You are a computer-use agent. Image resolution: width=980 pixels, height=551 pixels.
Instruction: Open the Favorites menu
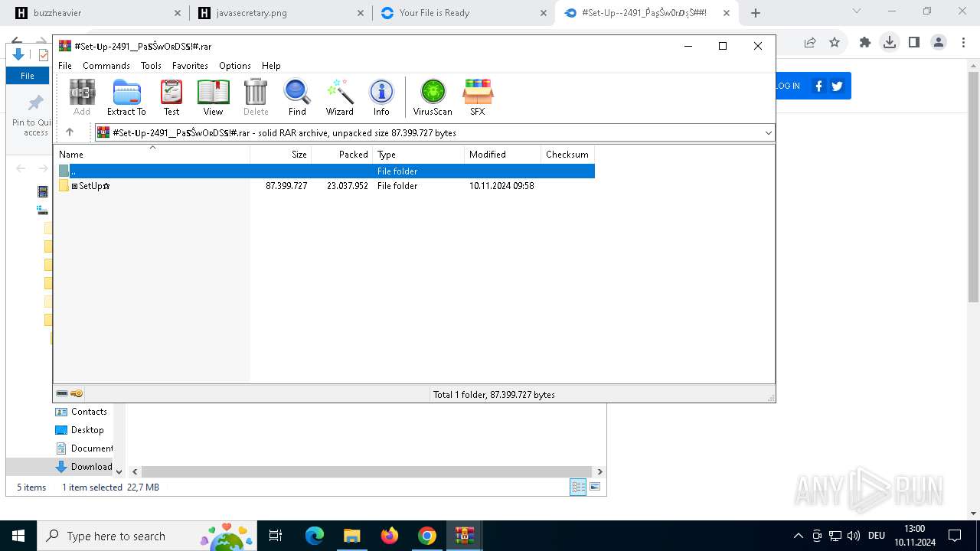point(190,66)
